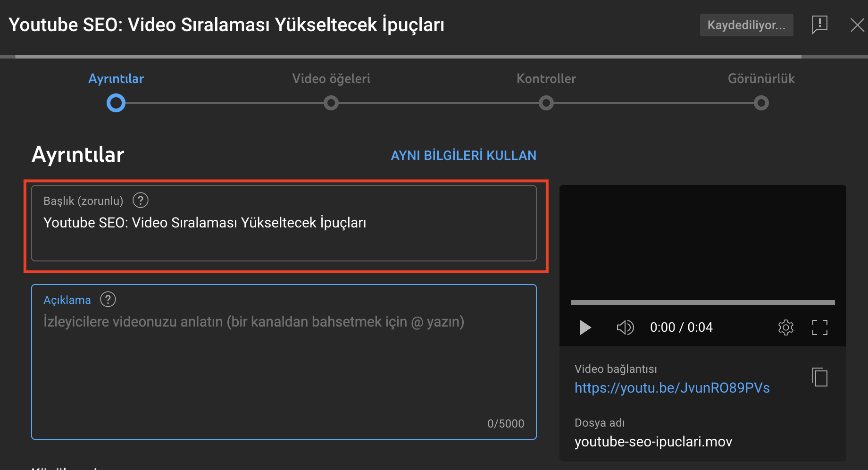The width and height of the screenshot is (868, 470).
Task: Click the 0:00 / 0:04 time display
Action: tap(681, 327)
